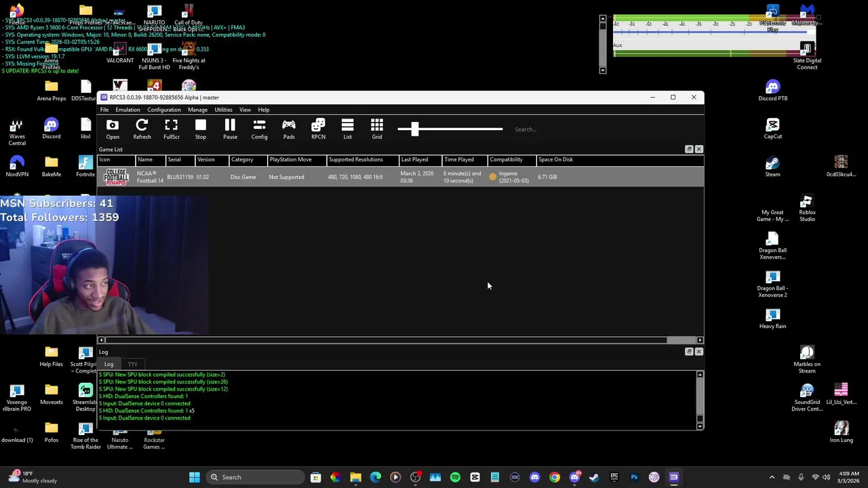This screenshot has width=868, height=488.
Task: Open the RPCN toolbar icon
Action: coord(318,129)
